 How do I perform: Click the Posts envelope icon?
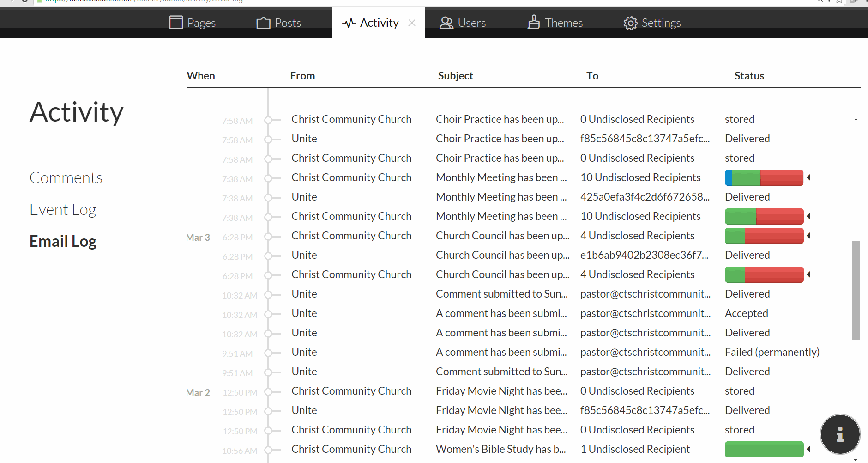tap(263, 22)
